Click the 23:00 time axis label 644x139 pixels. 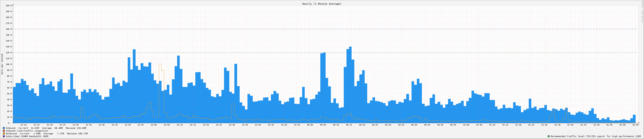[x=154, y=125]
